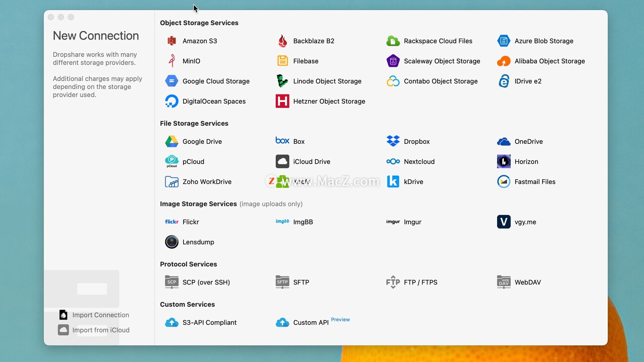
Task: Click the Hetzner Object Storage text label
Action: click(329, 101)
